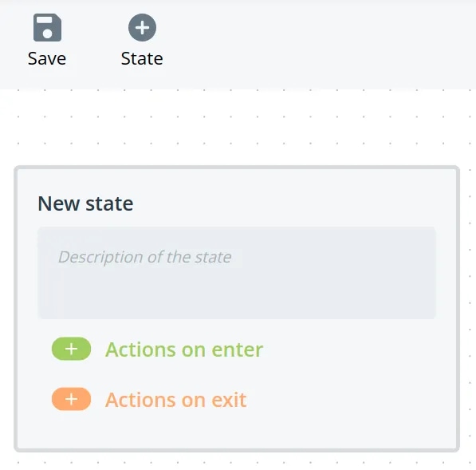Add an action with the green plus button
Image resolution: width=476 pixels, height=470 pixels.
click(71, 349)
